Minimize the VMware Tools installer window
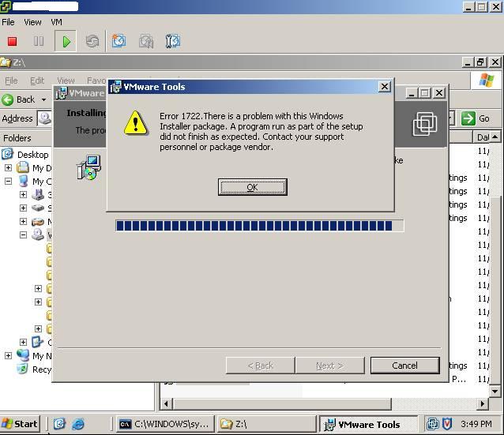The height and width of the screenshot is (435, 504). (x=411, y=93)
